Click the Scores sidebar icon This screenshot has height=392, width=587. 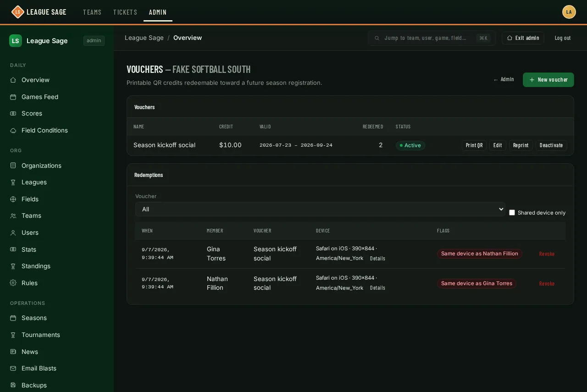click(x=13, y=113)
